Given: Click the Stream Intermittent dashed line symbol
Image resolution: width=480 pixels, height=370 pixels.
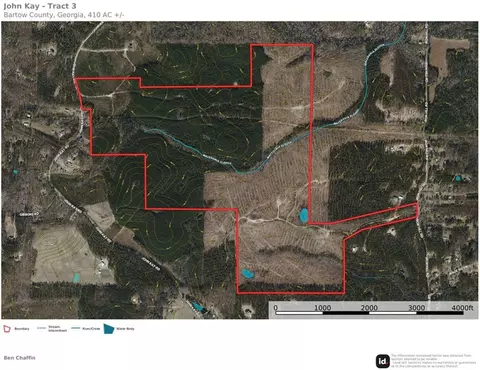Looking at the screenshot, I should point(42,328).
